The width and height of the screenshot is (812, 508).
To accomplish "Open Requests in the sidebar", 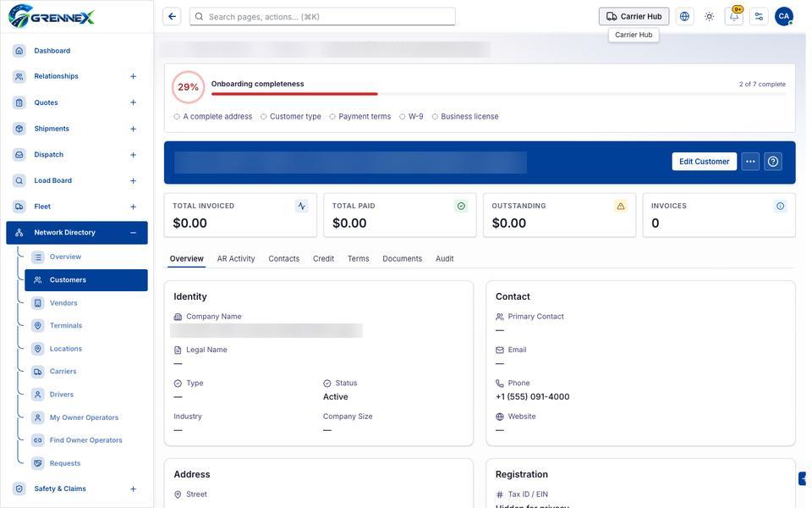I will [x=86, y=463].
